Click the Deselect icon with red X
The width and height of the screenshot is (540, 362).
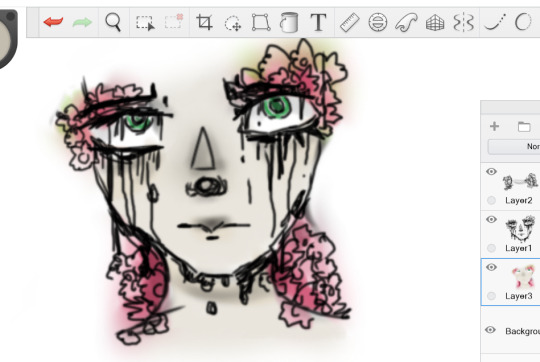(x=174, y=22)
